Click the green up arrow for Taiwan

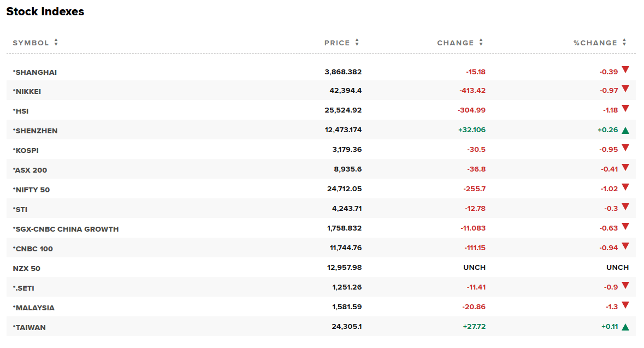click(x=625, y=327)
